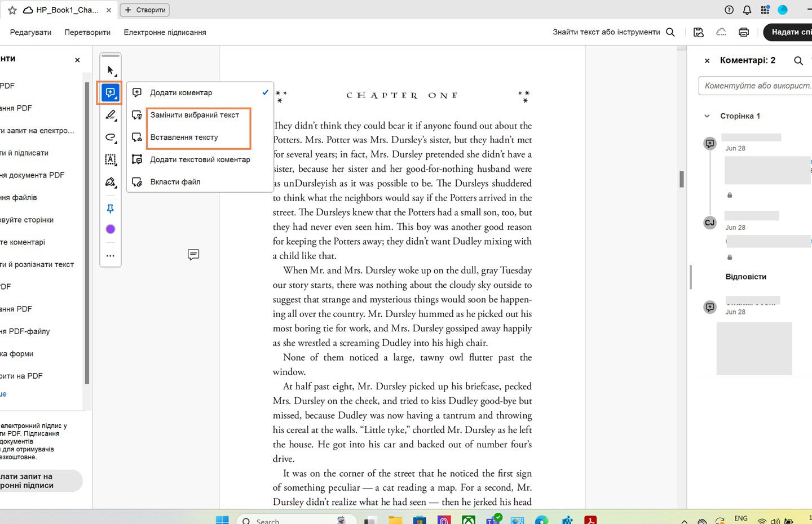
Task: Close the left tools panel
Action: point(77,60)
